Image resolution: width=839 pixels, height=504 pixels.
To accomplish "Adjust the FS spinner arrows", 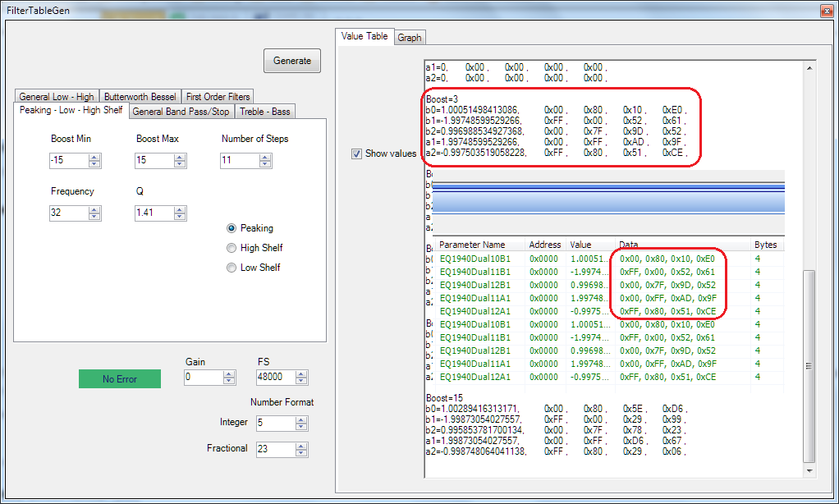I will 302,377.
